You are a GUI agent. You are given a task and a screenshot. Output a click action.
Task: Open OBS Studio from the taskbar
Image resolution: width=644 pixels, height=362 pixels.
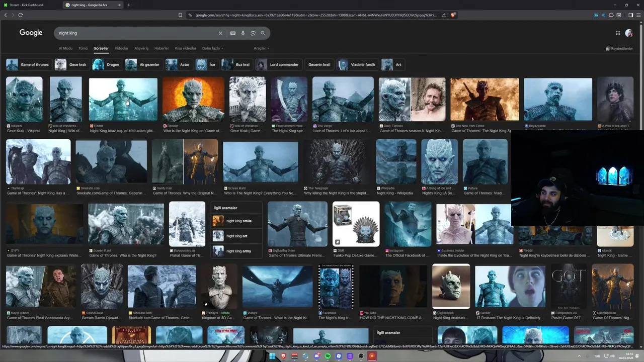[x=361, y=356]
